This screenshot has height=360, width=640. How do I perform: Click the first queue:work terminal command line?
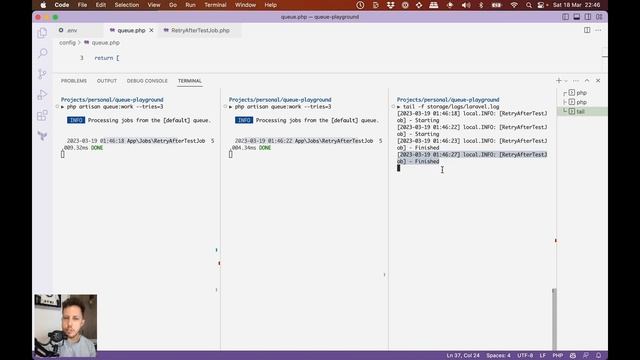115,107
